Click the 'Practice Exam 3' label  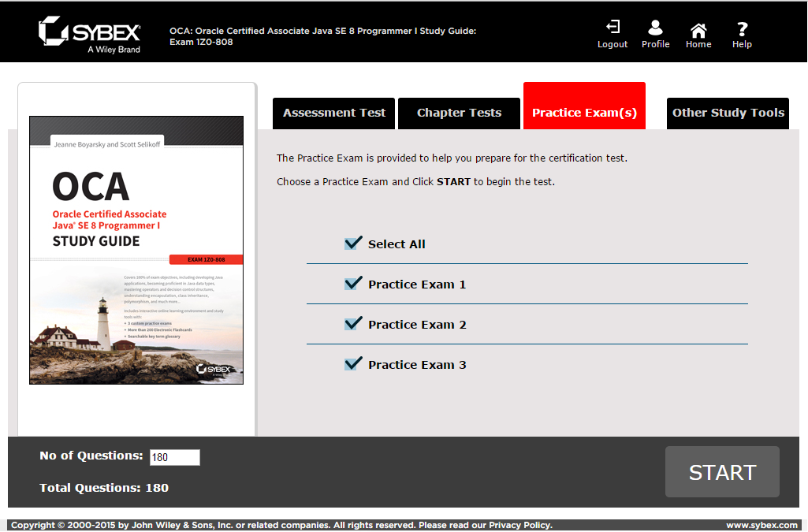(x=417, y=365)
